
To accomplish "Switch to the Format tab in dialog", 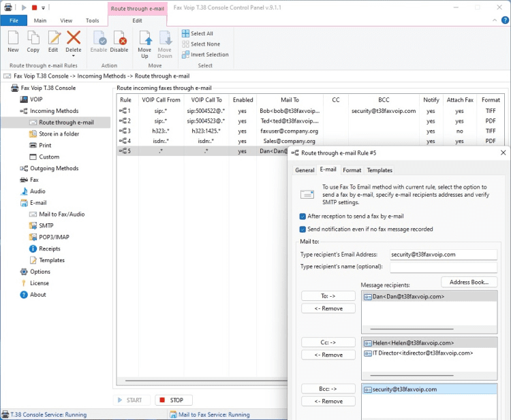I will point(352,170).
